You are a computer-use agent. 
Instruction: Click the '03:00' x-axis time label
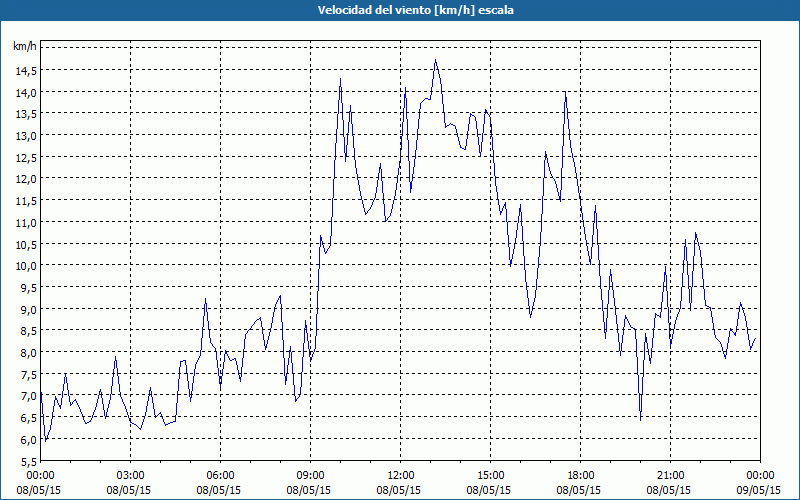coord(131,476)
